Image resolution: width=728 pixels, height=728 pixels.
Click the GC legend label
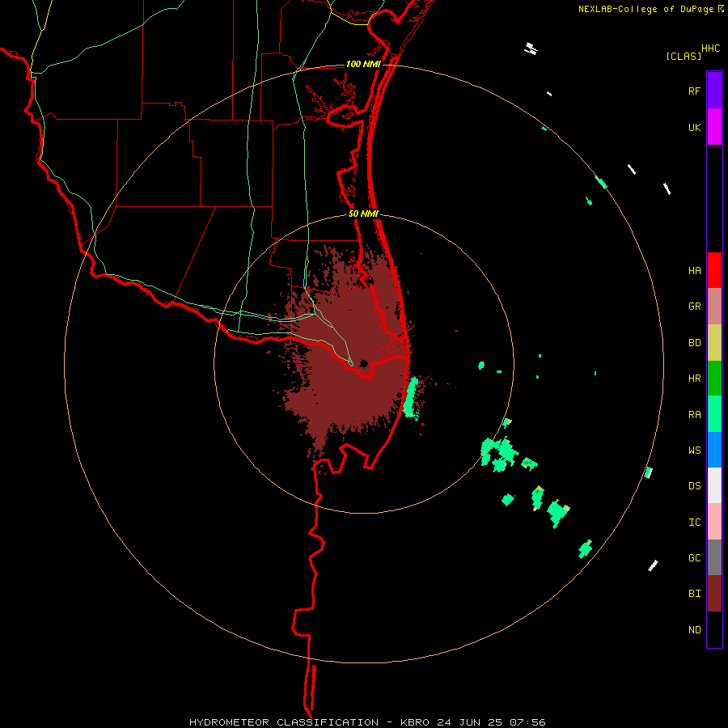point(694,558)
